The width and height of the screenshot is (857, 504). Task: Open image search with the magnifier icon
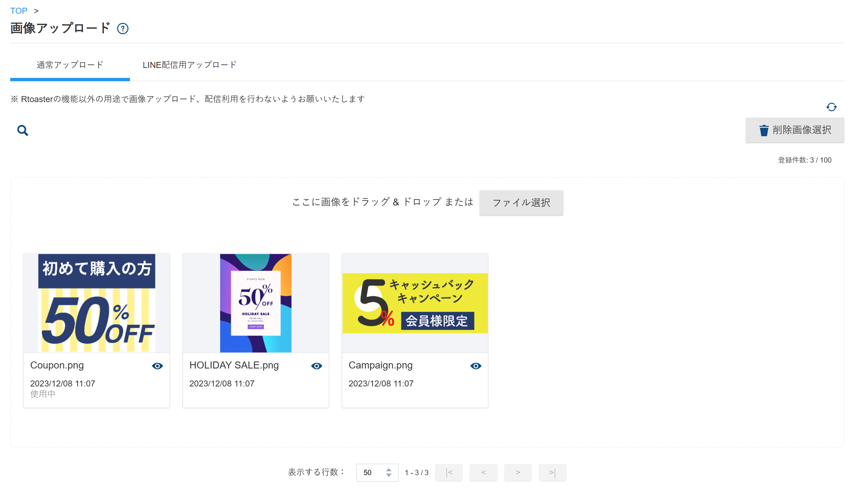point(23,131)
